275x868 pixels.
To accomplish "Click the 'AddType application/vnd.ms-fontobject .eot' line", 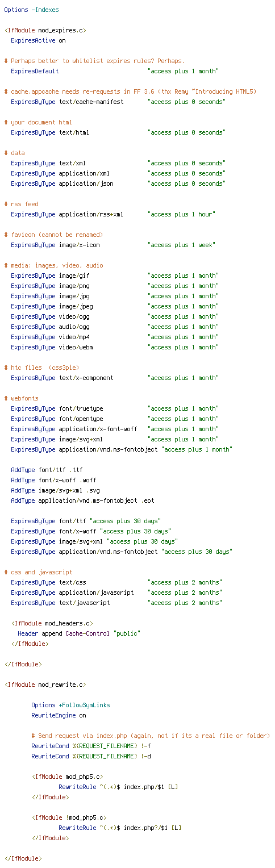I will click(x=82, y=500).
